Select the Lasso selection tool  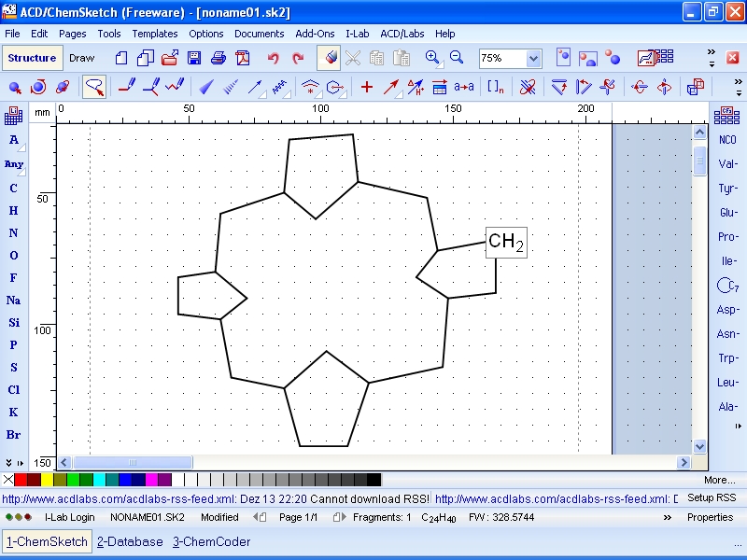click(x=94, y=88)
